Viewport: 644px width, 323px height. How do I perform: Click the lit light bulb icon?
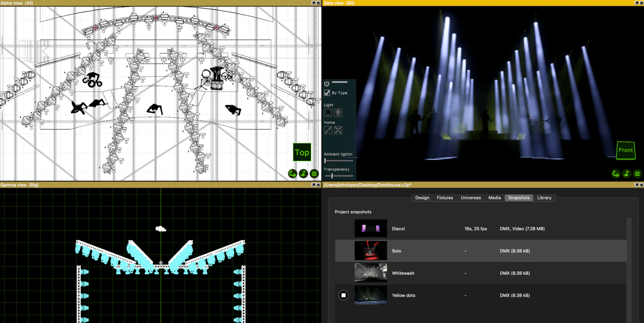(x=338, y=113)
